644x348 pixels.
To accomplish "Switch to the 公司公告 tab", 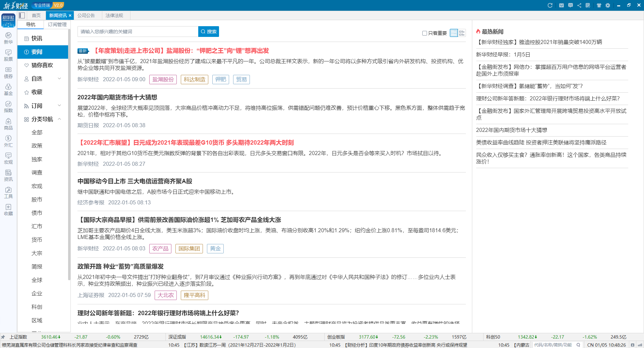I will [86, 15].
